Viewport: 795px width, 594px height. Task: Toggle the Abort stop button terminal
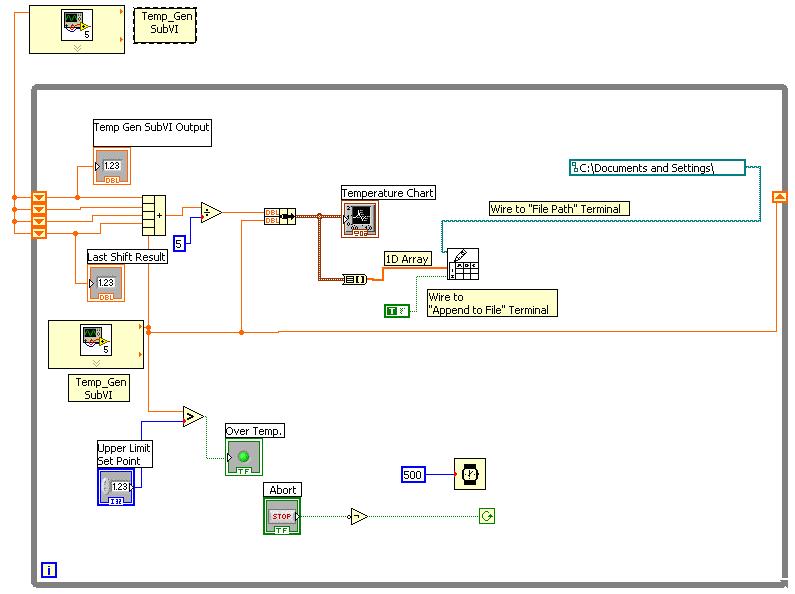pos(282,516)
